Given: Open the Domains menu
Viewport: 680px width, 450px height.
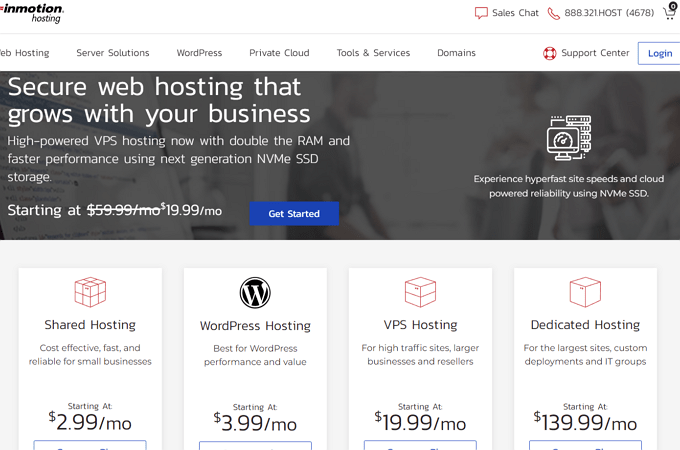Looking at the screenshot, I should coord(456,53).
